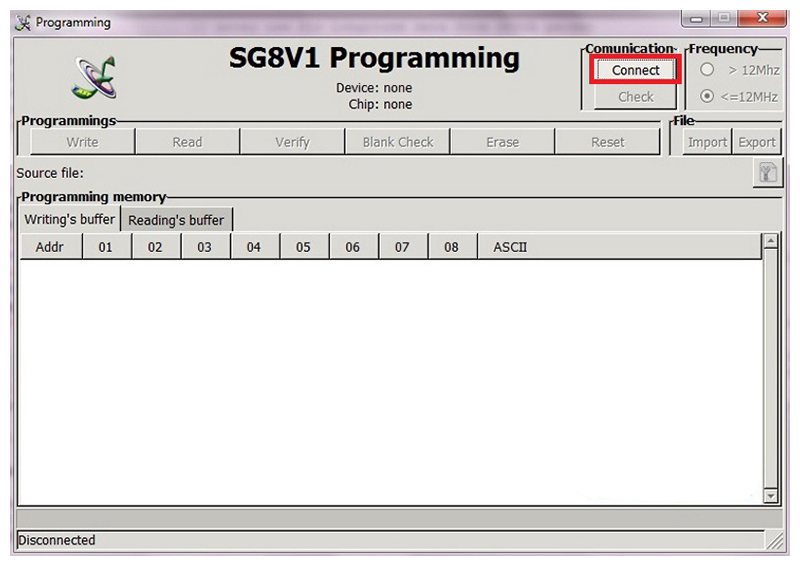
Task: Click the icon button beside Source file
Action: tap(766, 173)
